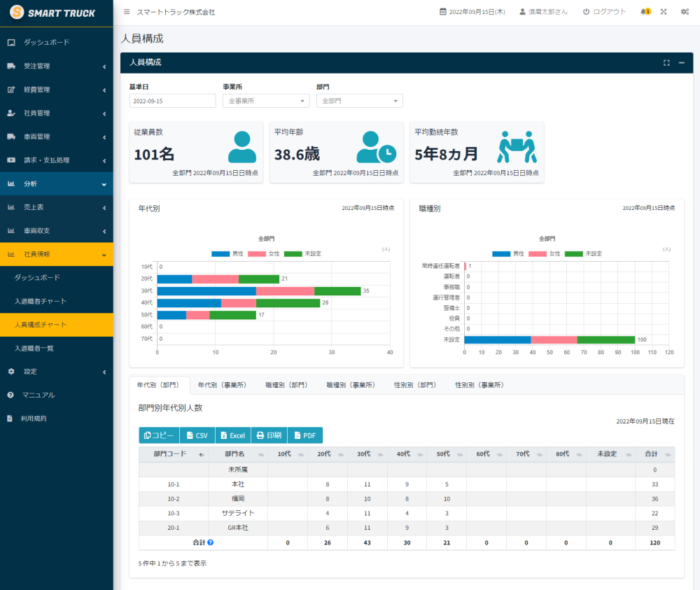Screen dimensions: 700x590
Task: Export the table with the CSV button
Action: tap(197, 435)
